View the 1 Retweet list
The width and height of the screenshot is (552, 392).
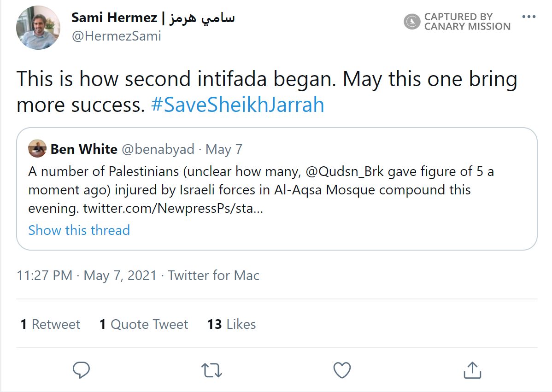50,324
